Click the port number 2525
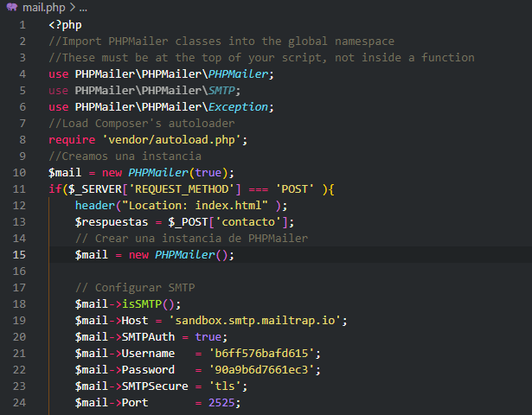The image size is (532, 415). coord(221,402)
